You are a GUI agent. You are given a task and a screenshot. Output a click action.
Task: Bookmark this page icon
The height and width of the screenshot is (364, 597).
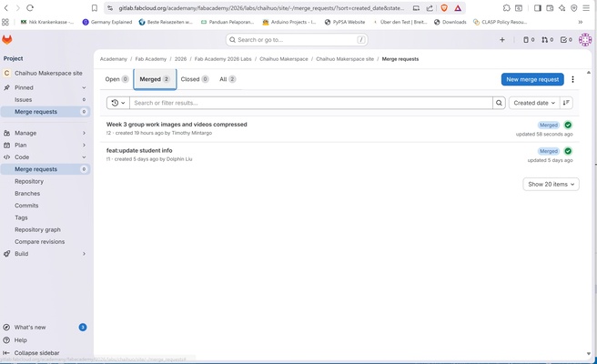tap(95, 8)
